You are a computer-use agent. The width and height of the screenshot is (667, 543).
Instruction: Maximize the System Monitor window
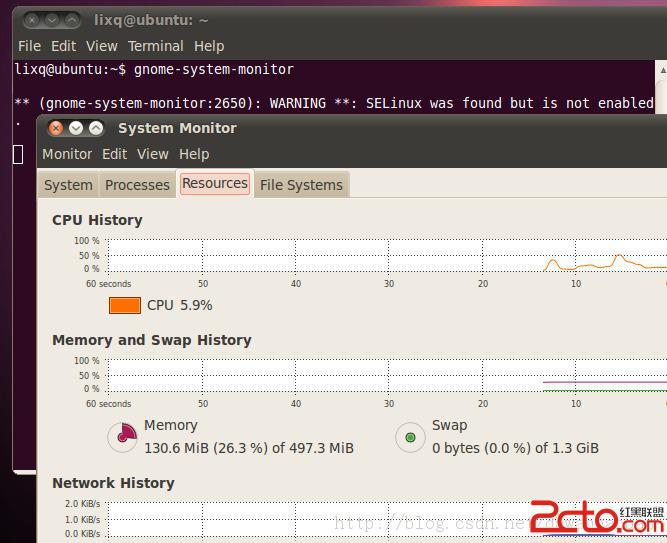pos(96,128)
